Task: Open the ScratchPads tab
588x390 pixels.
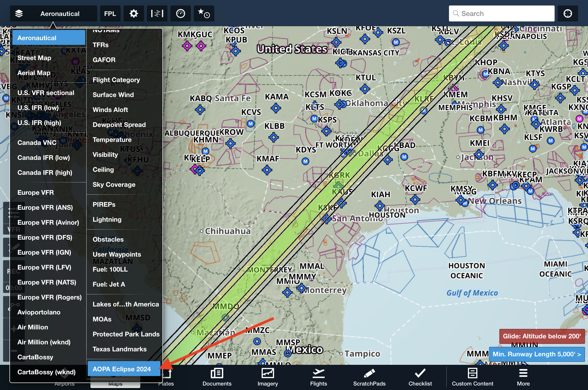Action: coord(369,377)
